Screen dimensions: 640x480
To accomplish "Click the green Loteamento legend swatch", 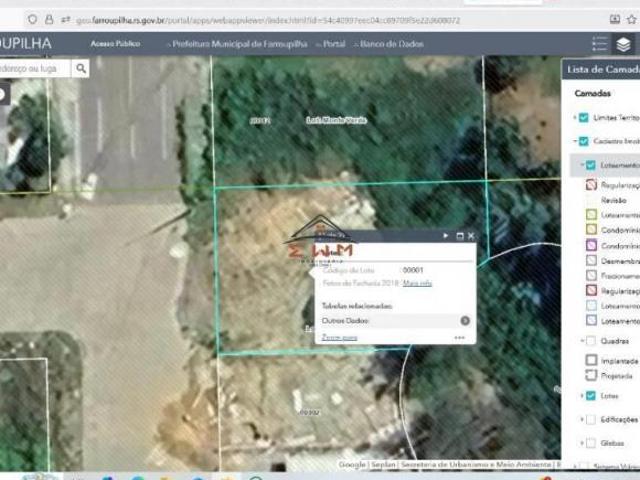I will click(x=591, y=214).
